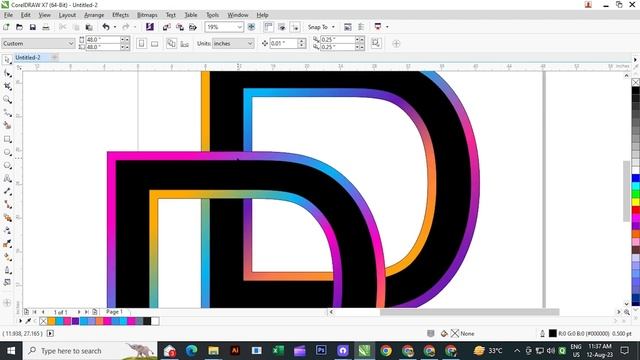Pick the orange swatch in document palette

pos(51,321)
